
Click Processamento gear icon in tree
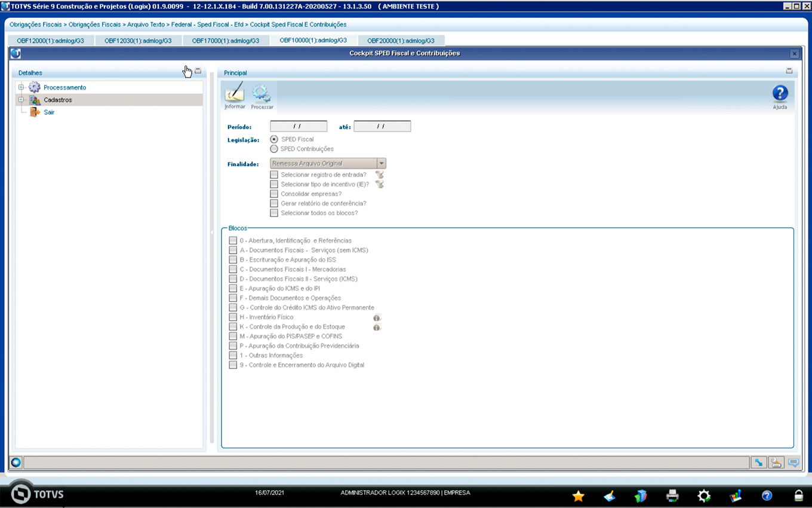[35, 87]
